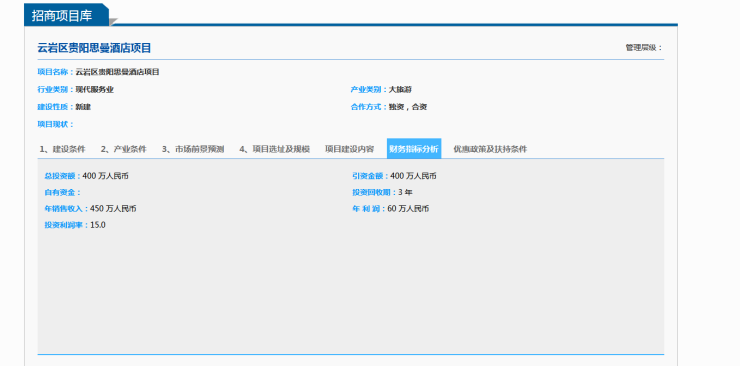
Task: Click the 建设性质 value 新建
Action: pyautogui.click(x=83, y=107)
